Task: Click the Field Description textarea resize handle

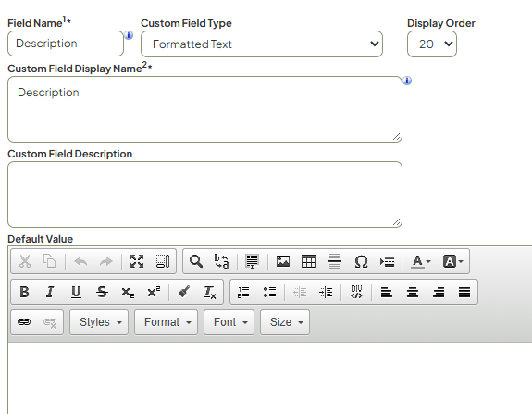Action: tap(396, 221)
